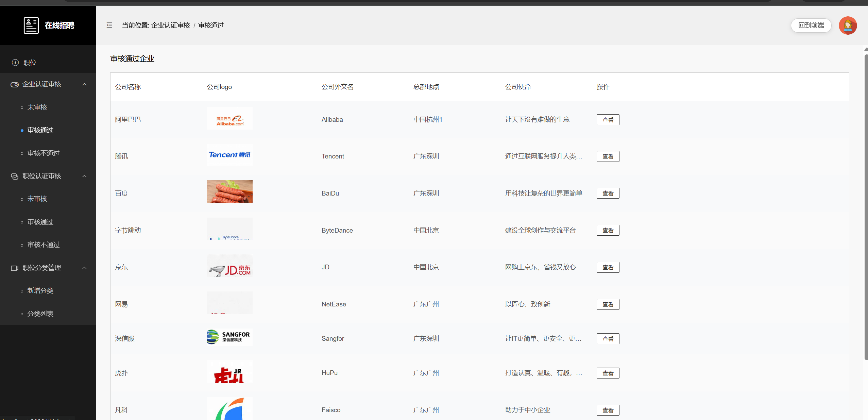The height and width of the screenshot is (420, 868).
Task: Click the info icon beside 职位
Action: point(15,63)
